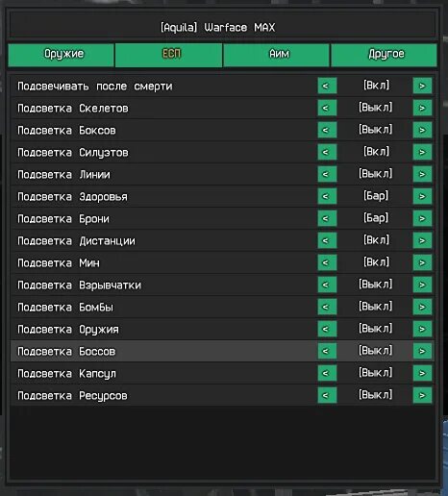Select the Подсветка Капсул row label
The width and height of the screenshot is (448, 496).
[x=66, y=374]
